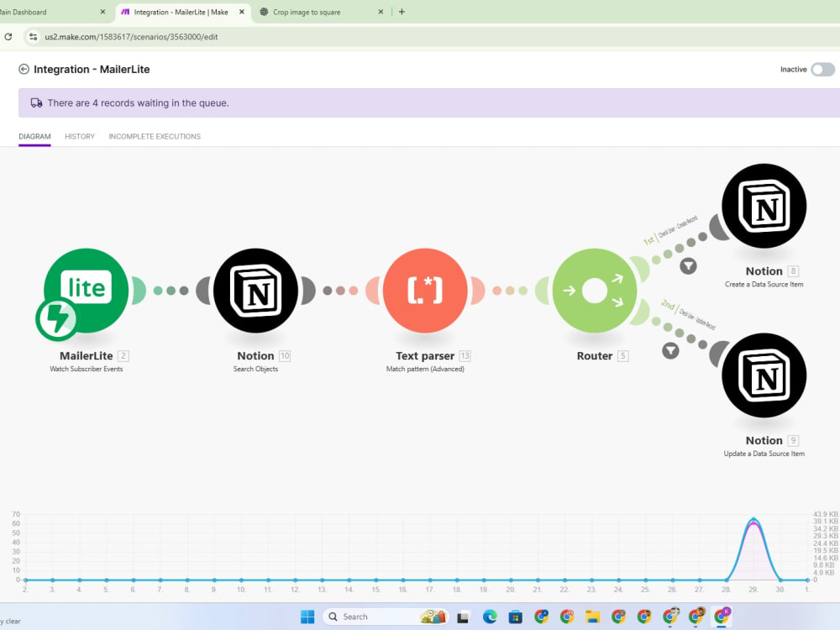Click the filter icon on the 2nd route
Image resolution: width=840 pixels, height=630 pixels.
(x=670, y=351)
